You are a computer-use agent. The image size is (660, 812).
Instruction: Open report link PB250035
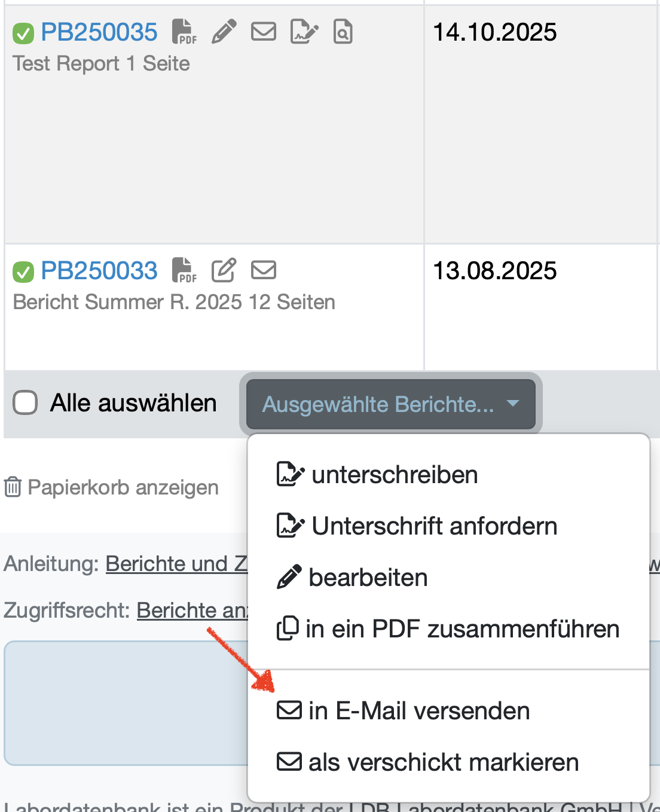(x=99, y=32)
